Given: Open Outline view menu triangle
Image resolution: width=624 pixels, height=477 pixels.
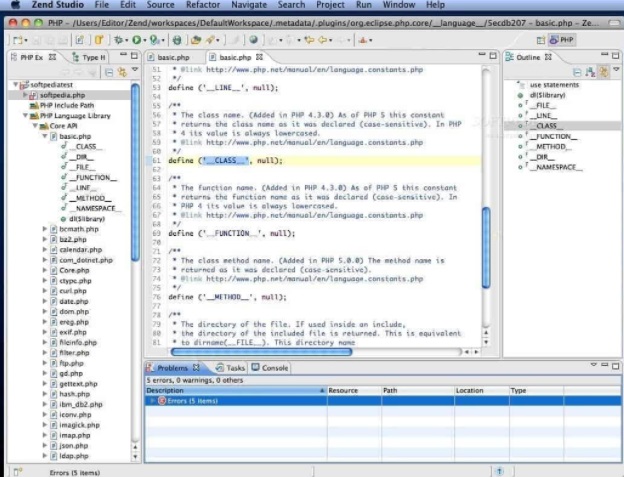Looking at the screenshot, I should point(616,69).
